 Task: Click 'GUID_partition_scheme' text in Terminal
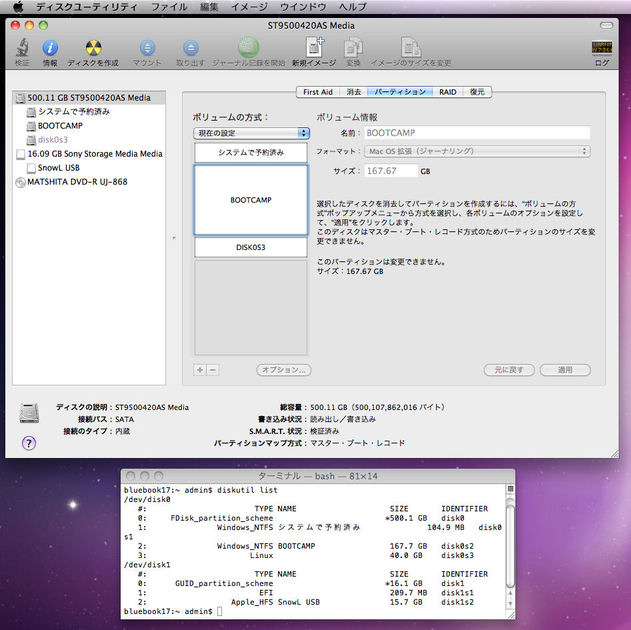[x=224, y=583]
